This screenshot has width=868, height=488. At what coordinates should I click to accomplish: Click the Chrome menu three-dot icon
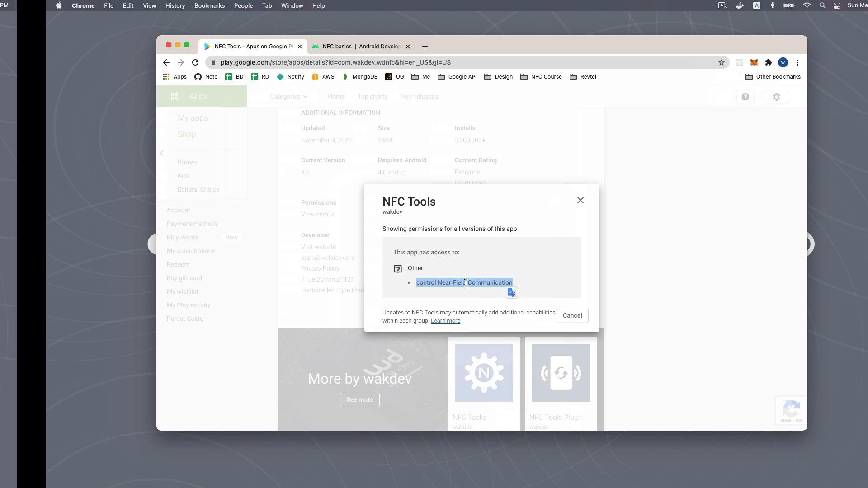pyautogui.click(x=797, y=62)
